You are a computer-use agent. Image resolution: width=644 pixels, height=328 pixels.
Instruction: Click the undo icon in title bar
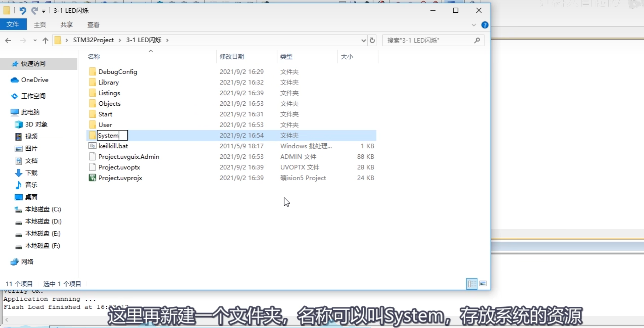tap(23, 11)
